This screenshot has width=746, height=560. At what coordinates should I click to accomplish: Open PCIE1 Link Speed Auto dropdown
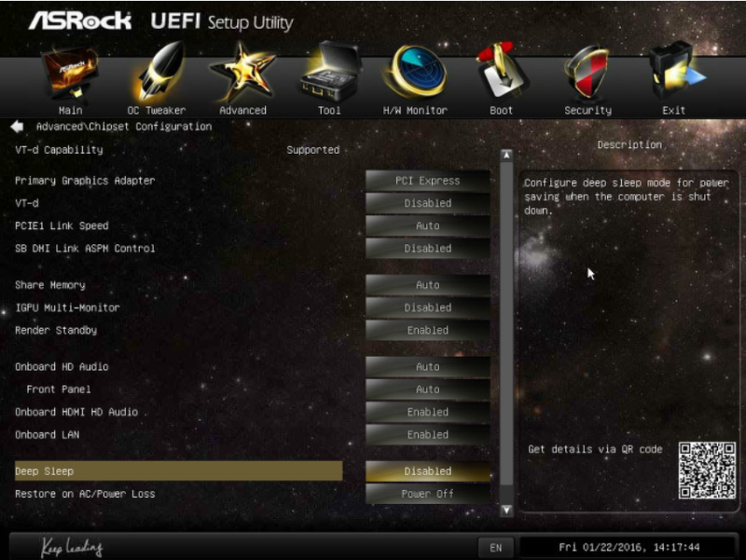(x=428, y=225)
